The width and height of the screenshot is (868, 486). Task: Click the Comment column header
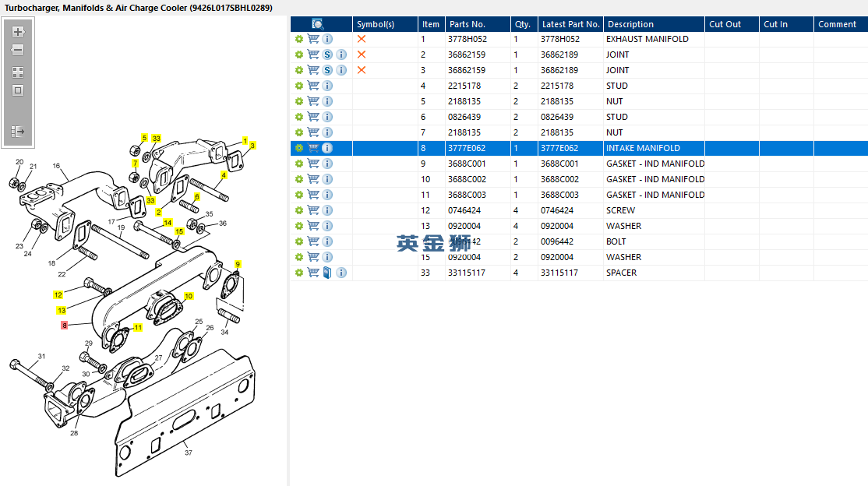tap(841, 24)
